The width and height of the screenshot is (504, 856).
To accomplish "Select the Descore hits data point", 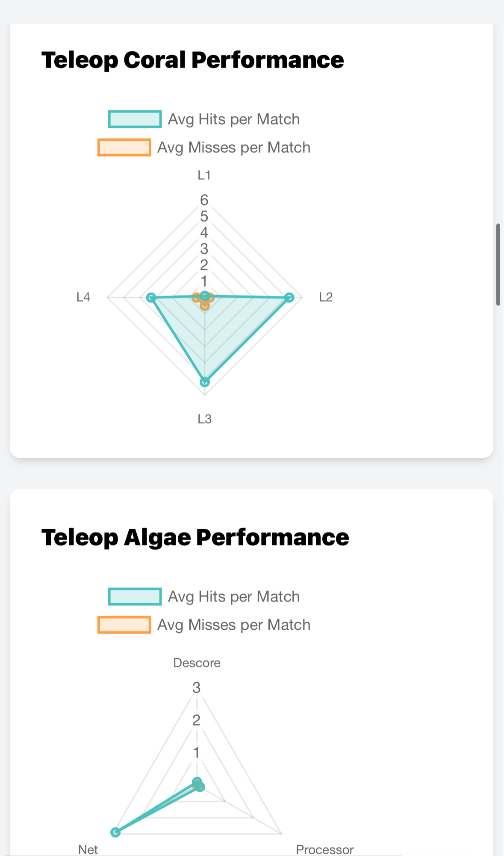I will (x=197, y=782).
